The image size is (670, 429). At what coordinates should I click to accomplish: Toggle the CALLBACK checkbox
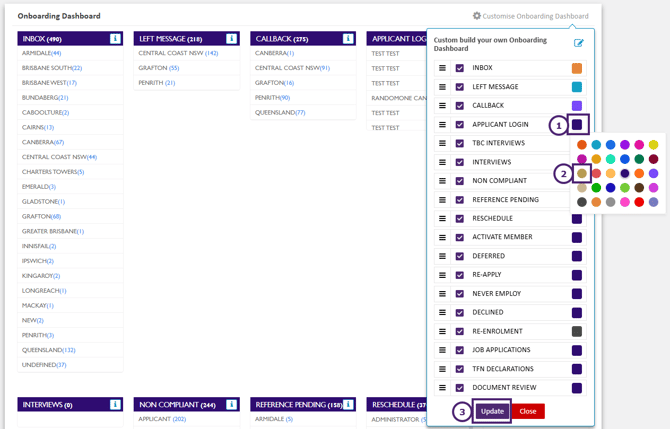[x=460, y=106]
